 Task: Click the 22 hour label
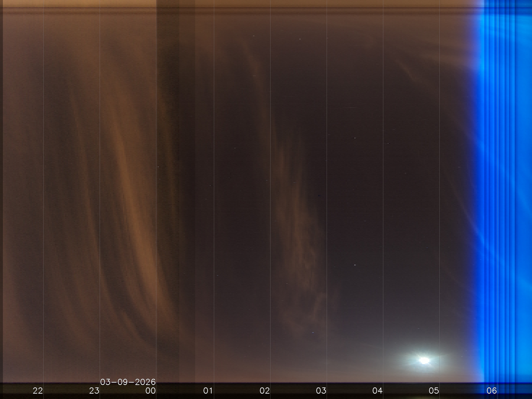[38, 391]
